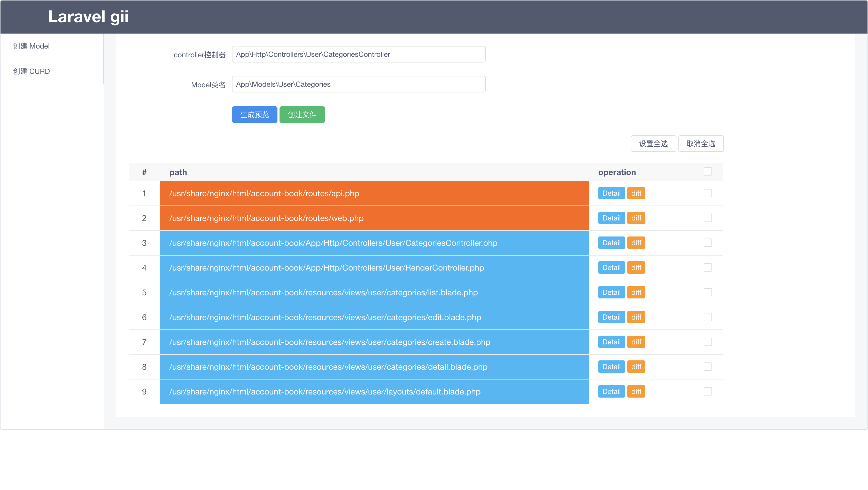
Task: Click the 生成预览 button
Action: pyautogui.click(x=254, y=115)
